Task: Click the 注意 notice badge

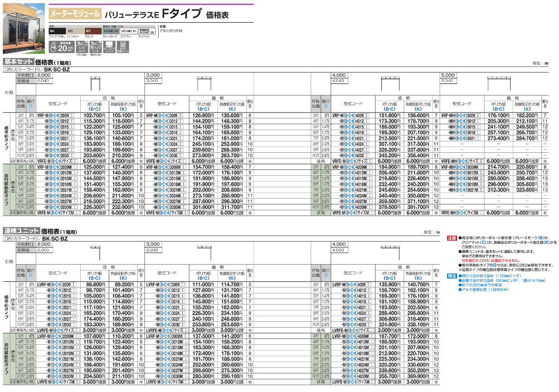Action: (451, 238)
